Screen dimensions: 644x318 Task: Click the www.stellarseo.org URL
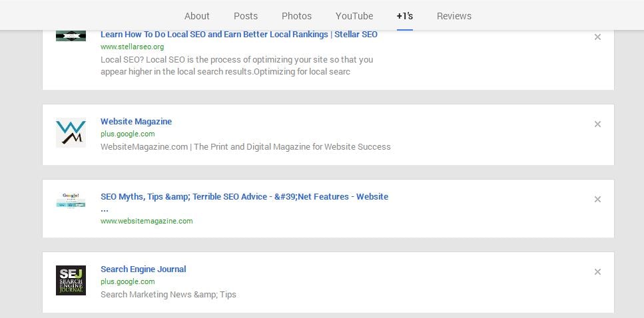(132, 47)
